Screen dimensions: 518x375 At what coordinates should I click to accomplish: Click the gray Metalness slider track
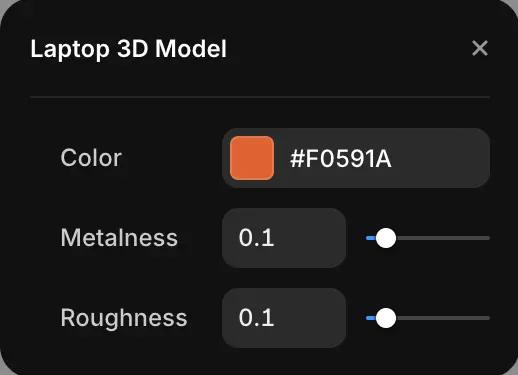click(x=443, y=238)
